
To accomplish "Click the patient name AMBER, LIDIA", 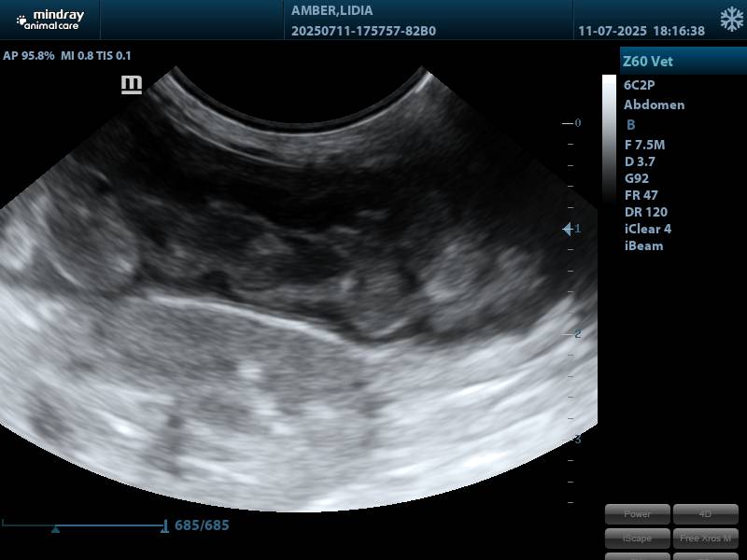I will pyautogui.click(x=331, y=11).
